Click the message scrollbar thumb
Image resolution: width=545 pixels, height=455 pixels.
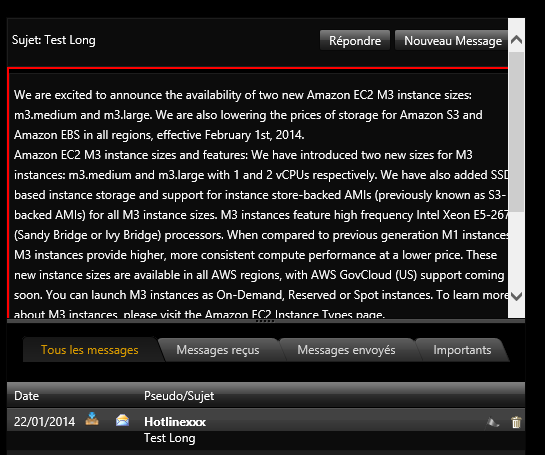[516, 132]
